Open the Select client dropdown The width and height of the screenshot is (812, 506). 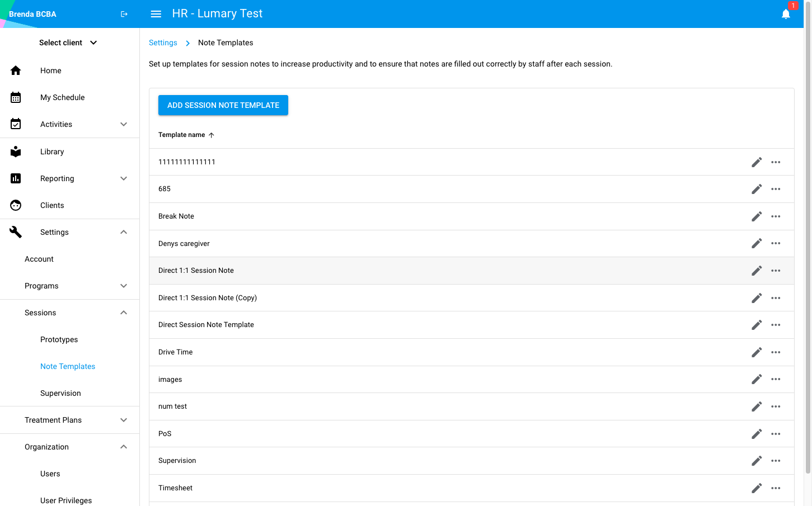[x=68, y=42]
